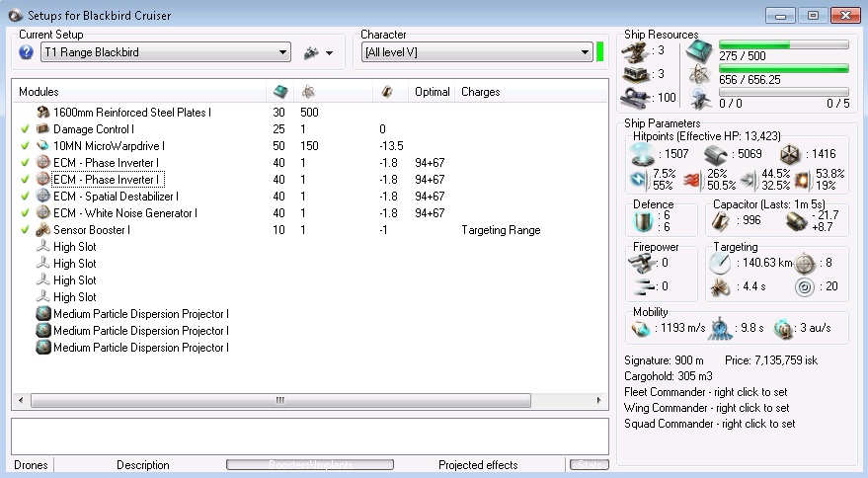Switch to the Drones tab

pyautogui.click(x=31, y=465)
